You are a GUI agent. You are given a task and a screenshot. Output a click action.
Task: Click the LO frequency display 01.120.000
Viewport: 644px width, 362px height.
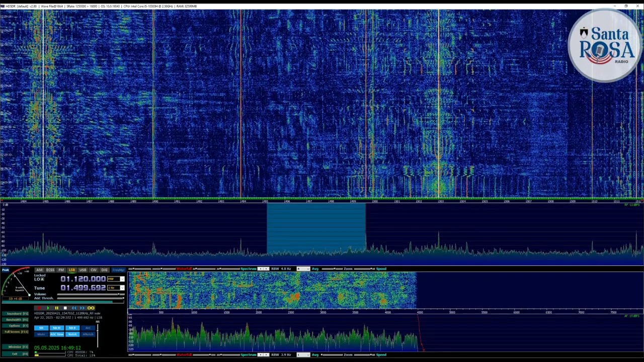click(83, 279)
